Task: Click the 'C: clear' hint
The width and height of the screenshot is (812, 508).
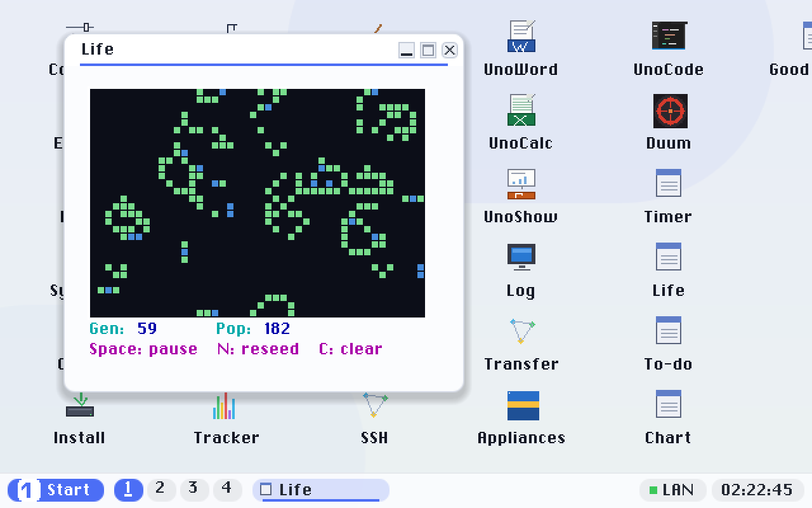Action: [351, 349]
